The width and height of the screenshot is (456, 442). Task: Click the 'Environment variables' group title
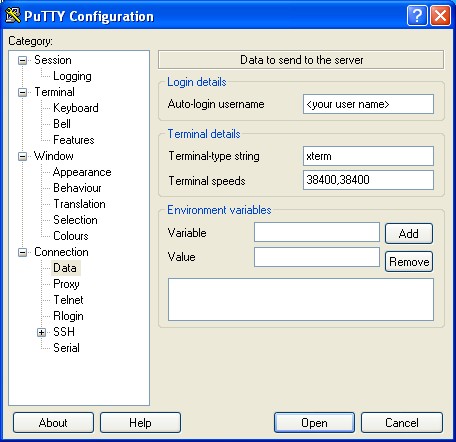(x=219, y=210)
